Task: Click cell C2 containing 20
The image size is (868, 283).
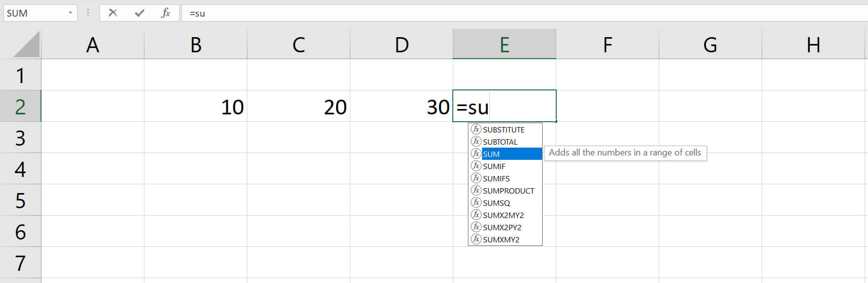Action: pyautogui.click(x=299, y=106)
